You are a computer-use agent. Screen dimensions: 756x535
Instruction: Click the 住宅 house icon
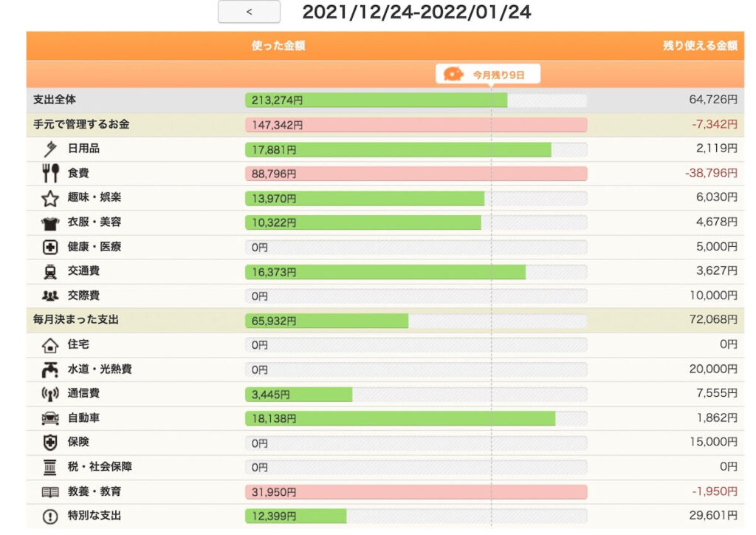tap(50, 345)
